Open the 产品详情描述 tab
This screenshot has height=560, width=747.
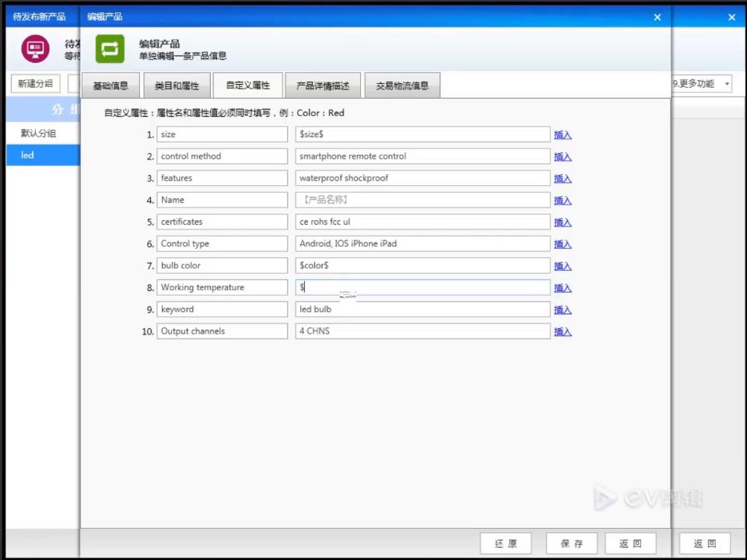[x=322, y=86]
